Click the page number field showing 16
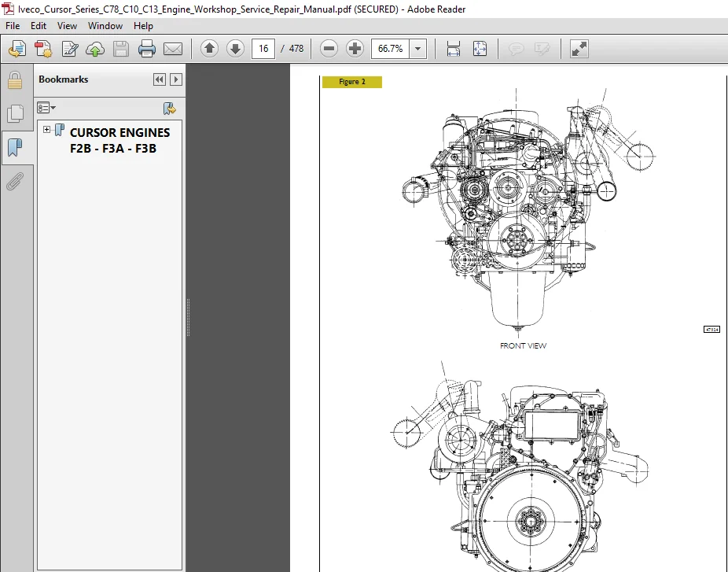This screenshot has height=572, width=728. [263, 48]
